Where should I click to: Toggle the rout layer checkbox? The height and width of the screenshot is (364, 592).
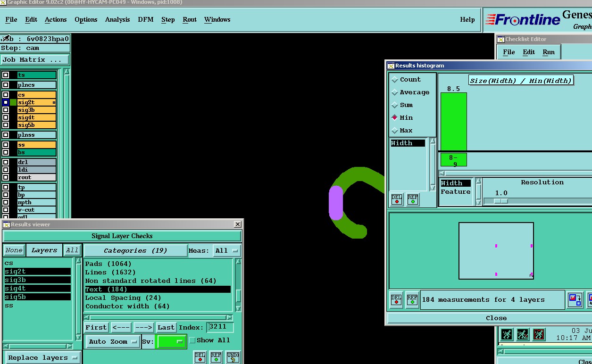pyautogui.click(x=6, y=177)
